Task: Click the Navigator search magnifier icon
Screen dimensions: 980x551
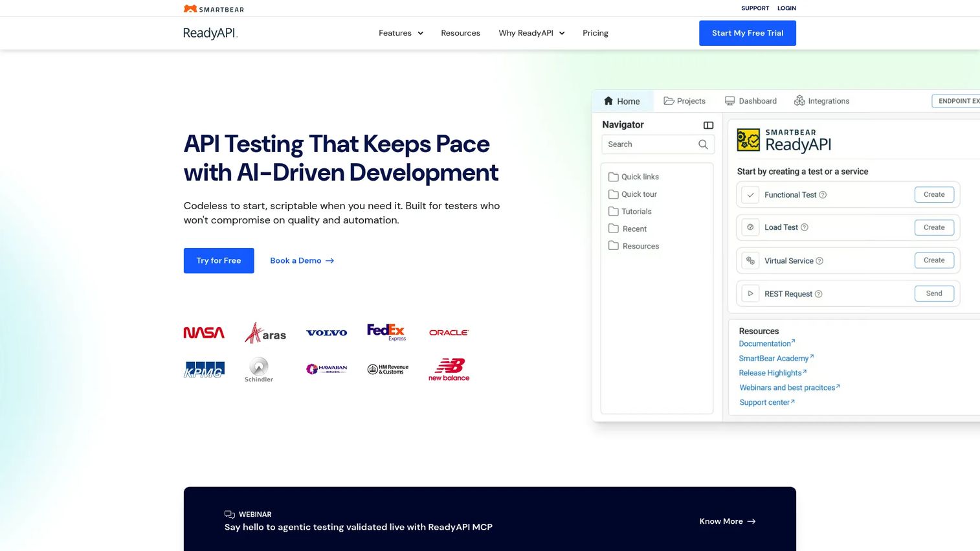Action: 703,144
